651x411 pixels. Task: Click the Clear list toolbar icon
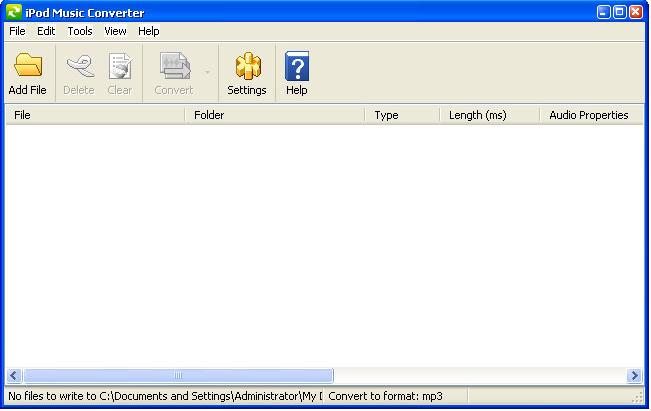[120, 66]
